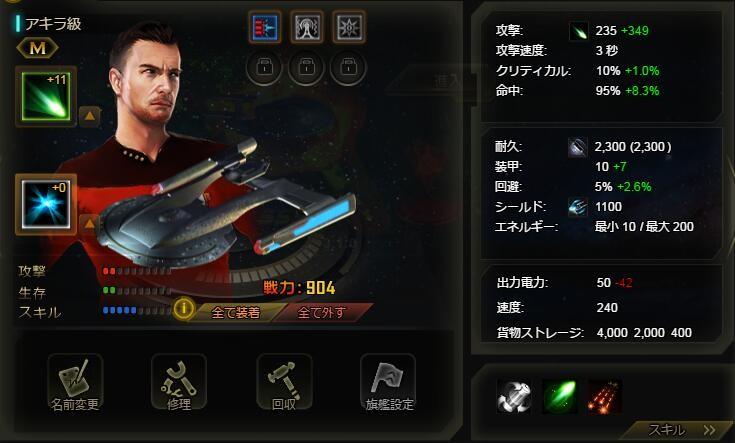
Task: Click the antenna tower module icon
Action: pyautogui.click(x=307, y=27)
